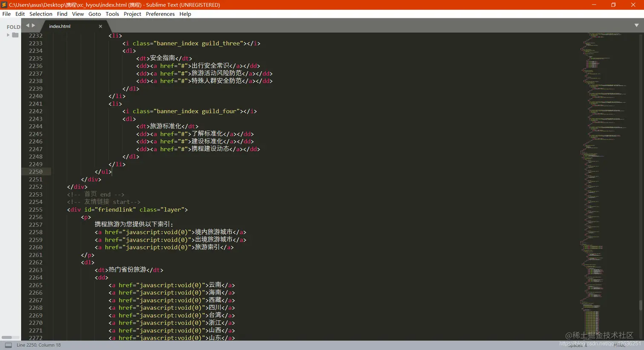644x350 pixels.
Task: Place cursor on 出行安全常识 link text
Action: click(x=210, y=66)
